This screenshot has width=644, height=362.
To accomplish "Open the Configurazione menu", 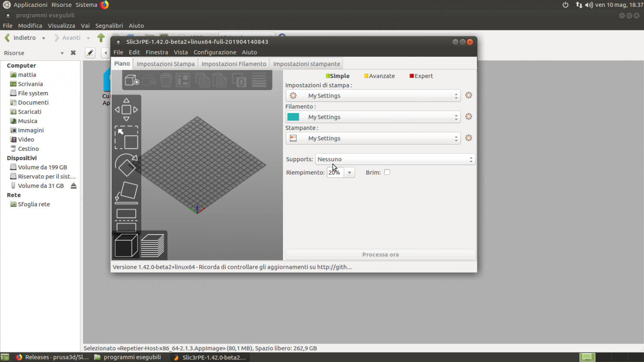I will coord(215,52).
